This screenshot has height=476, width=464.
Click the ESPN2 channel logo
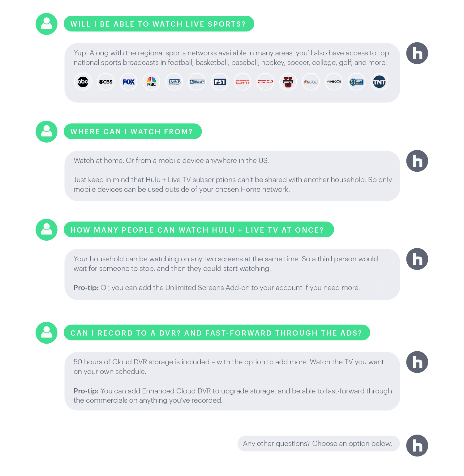(x=265, y=82)
